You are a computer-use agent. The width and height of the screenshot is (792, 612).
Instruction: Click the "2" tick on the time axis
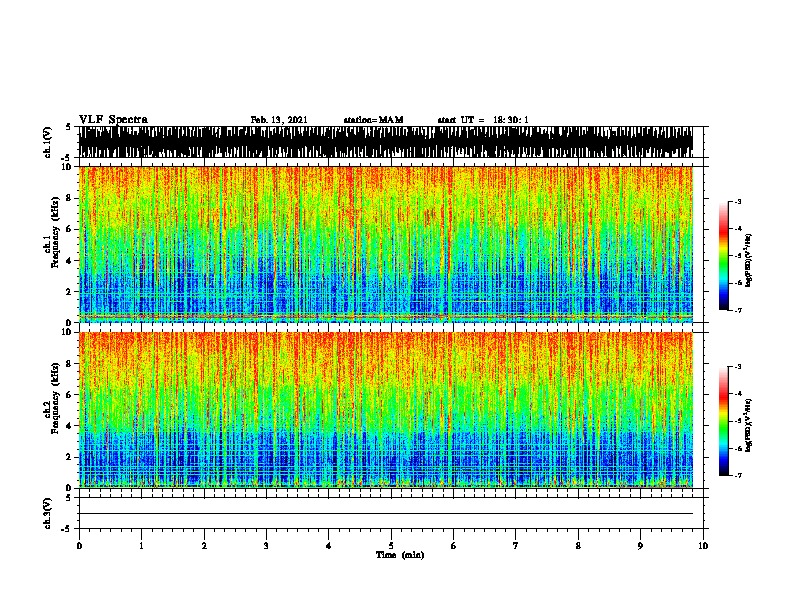pyautogui.click(x=204, y=546)
